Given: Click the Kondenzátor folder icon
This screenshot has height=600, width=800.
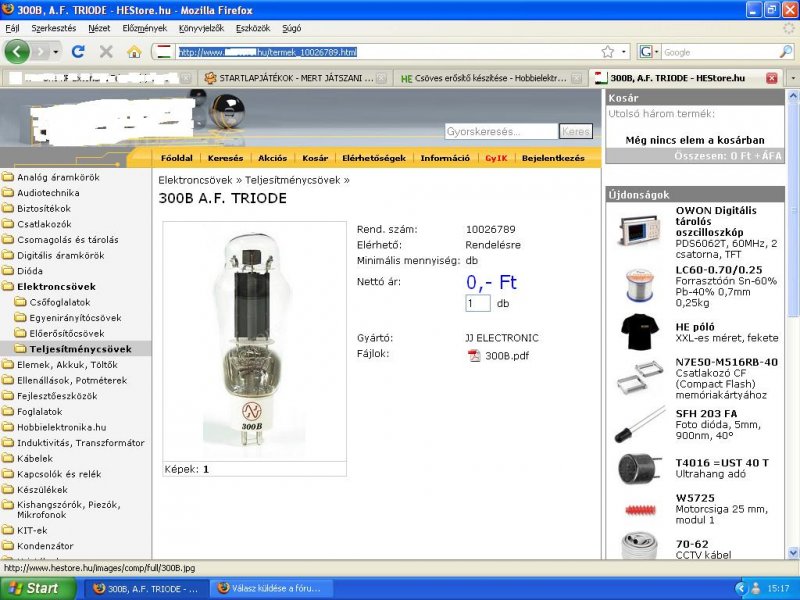Looking at the screenshot, I should click(8, 546).
